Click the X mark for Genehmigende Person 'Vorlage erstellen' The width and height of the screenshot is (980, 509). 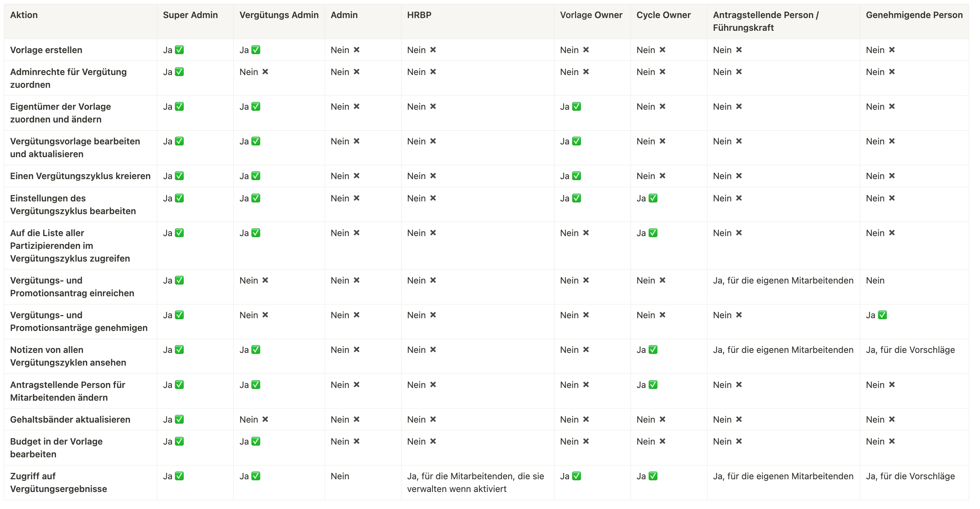click(892, 50)
